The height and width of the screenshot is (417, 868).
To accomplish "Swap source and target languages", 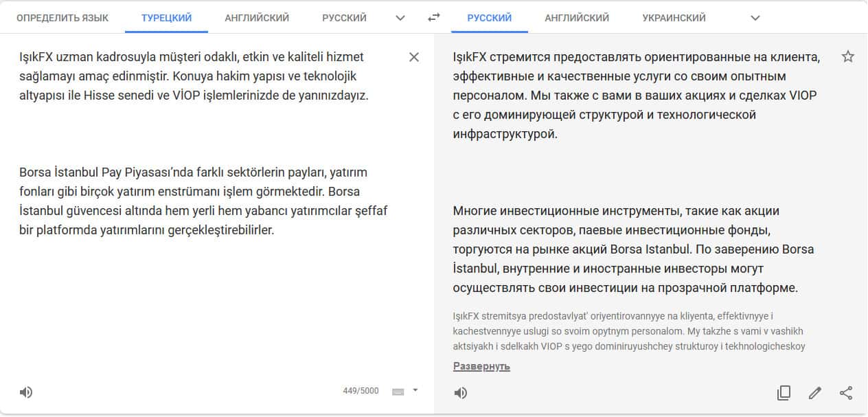I will pyautogui.click(x=433, y=18).
